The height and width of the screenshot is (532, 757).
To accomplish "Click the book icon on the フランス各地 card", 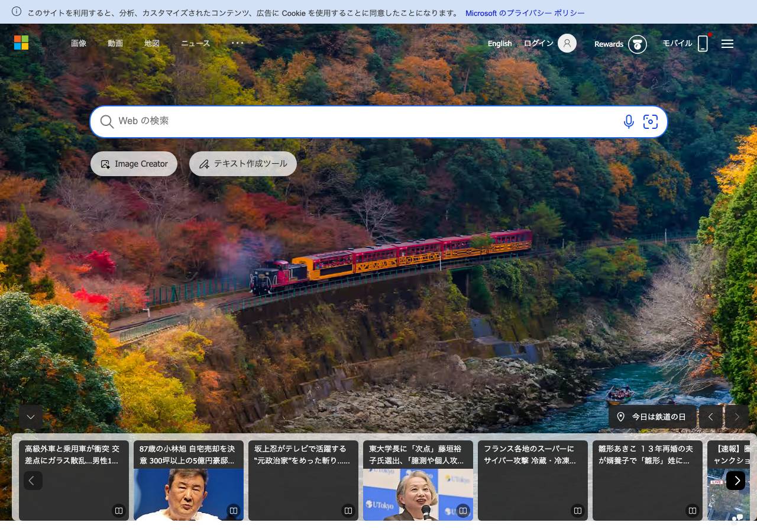I will pos(578,511).
